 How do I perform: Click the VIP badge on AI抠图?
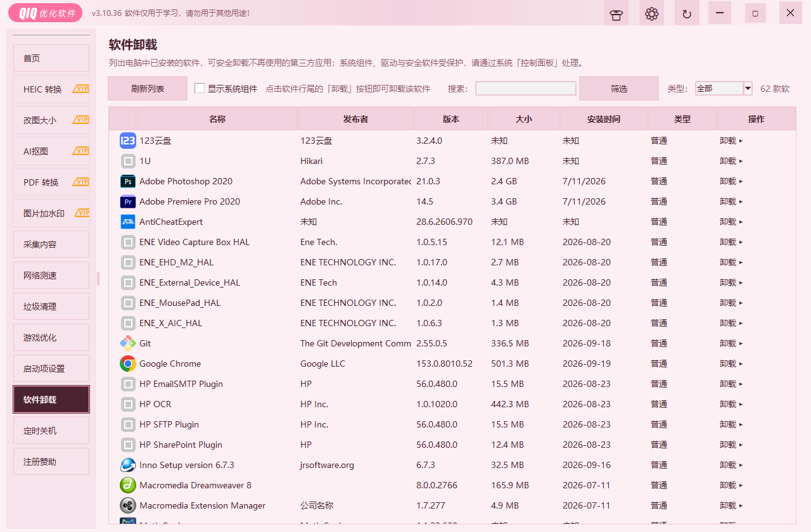80,151
